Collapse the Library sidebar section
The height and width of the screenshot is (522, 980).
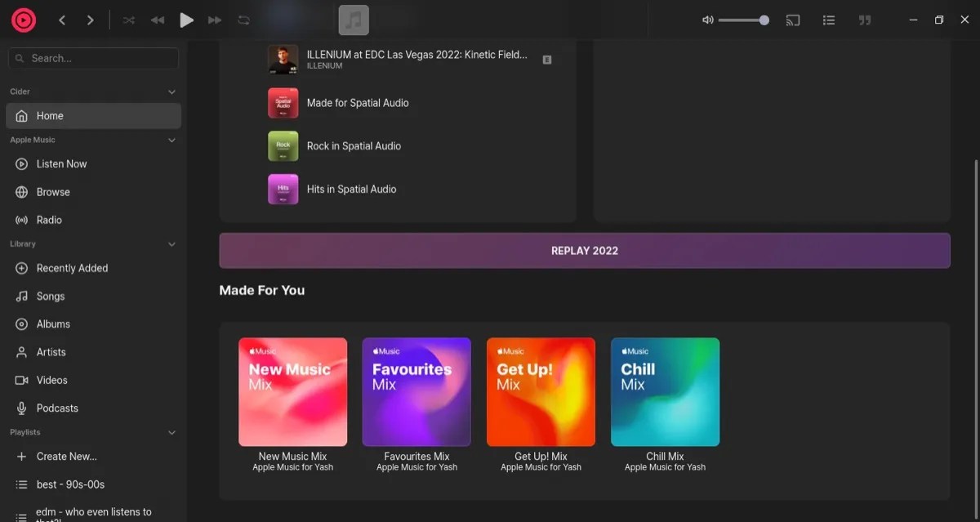coord(171,243)
